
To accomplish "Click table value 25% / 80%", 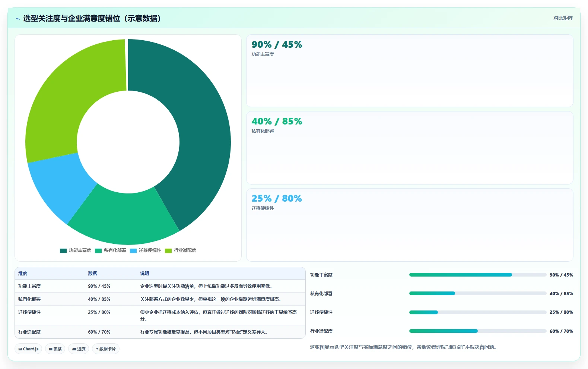I will (x=99, y=312).
